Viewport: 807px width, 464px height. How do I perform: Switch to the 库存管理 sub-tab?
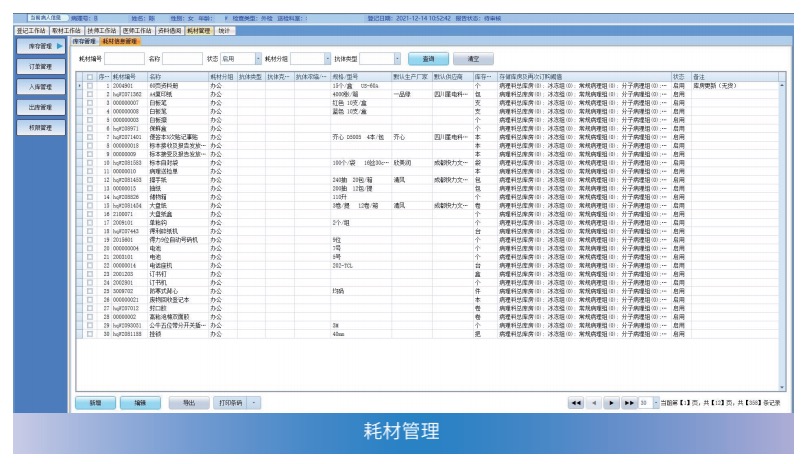(84, 41)
